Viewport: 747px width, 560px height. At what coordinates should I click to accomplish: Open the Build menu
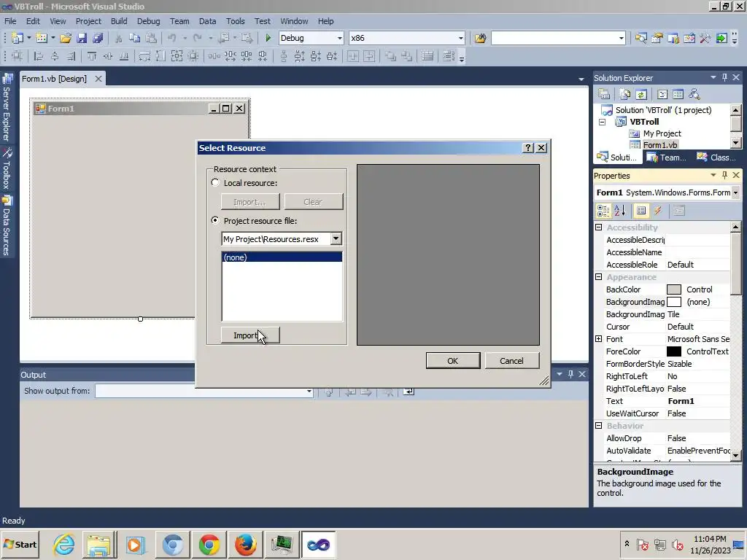[119, 21]
